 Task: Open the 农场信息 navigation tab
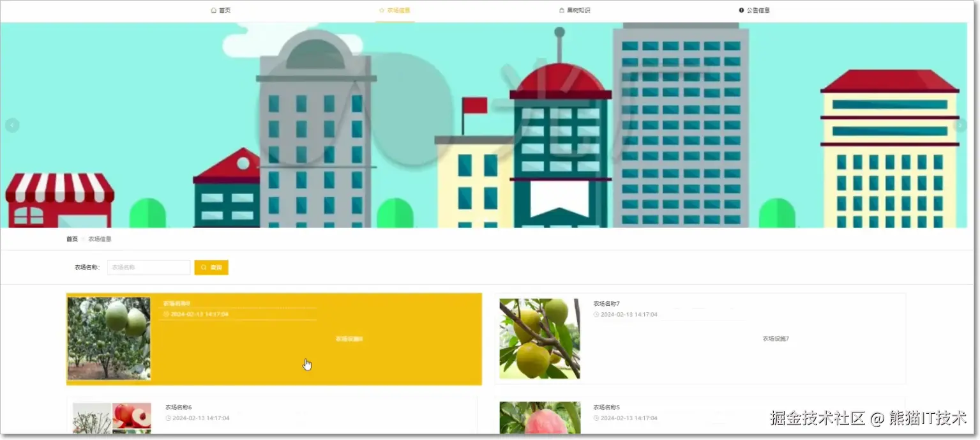point(395,10)
